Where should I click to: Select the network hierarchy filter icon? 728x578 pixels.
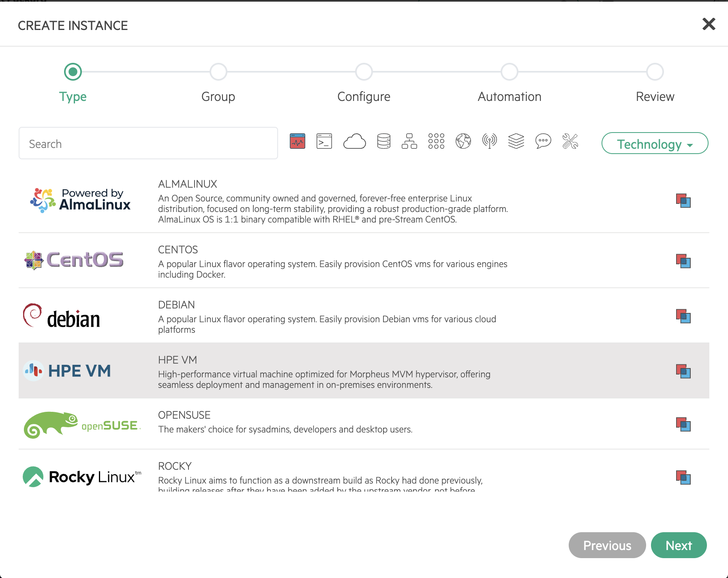pyautogui.click(x=409, y=141)
